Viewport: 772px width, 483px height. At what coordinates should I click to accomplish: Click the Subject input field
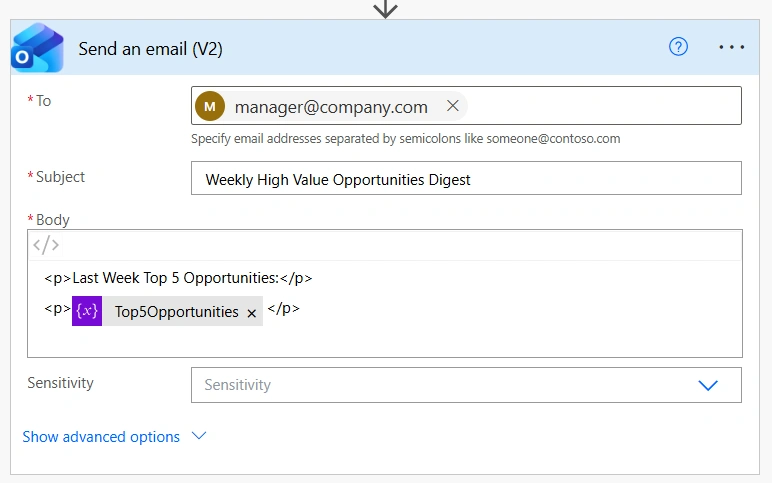point(466,178)
